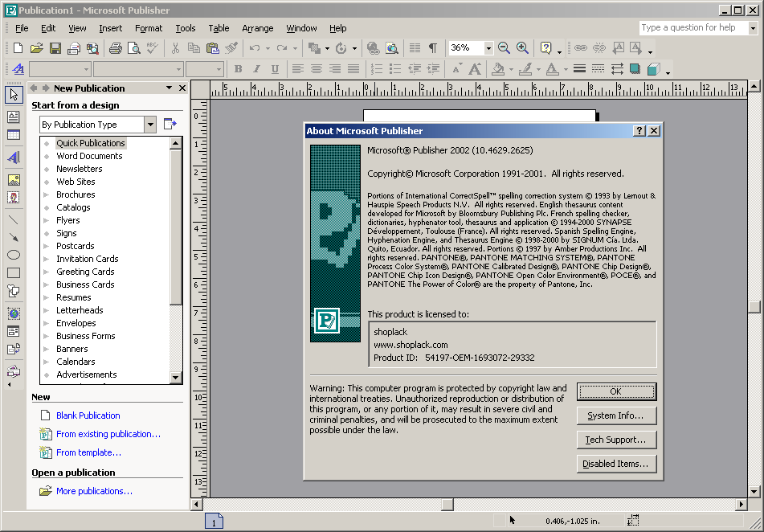Toggle Numbering list formatting

click(377, 69)
